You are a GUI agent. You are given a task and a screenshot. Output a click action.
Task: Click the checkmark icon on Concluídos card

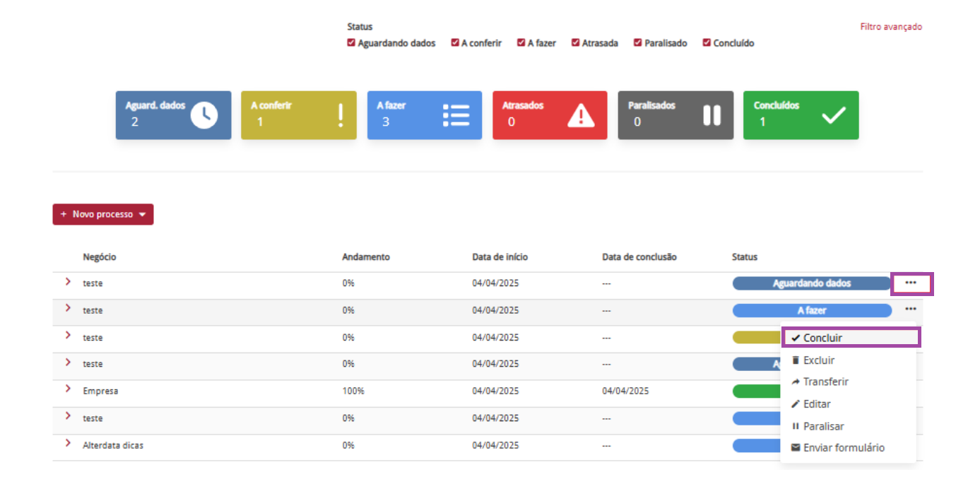tap(834, 115)
